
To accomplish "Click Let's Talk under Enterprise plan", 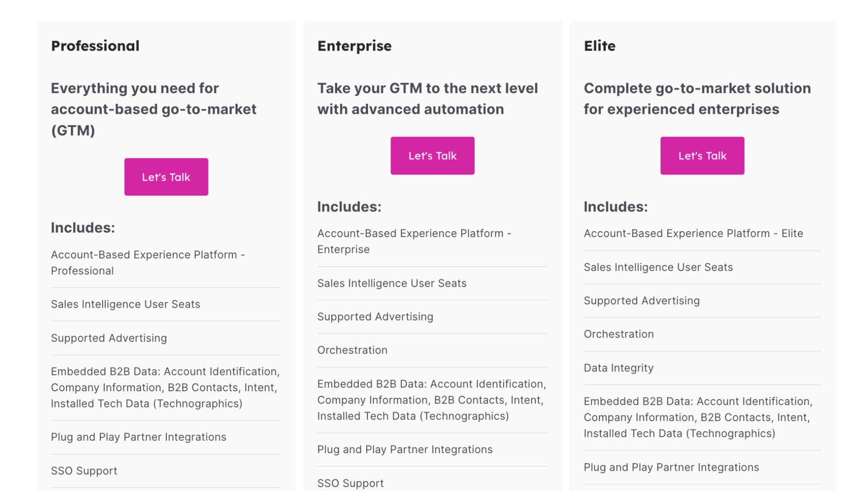I will 432,156.
